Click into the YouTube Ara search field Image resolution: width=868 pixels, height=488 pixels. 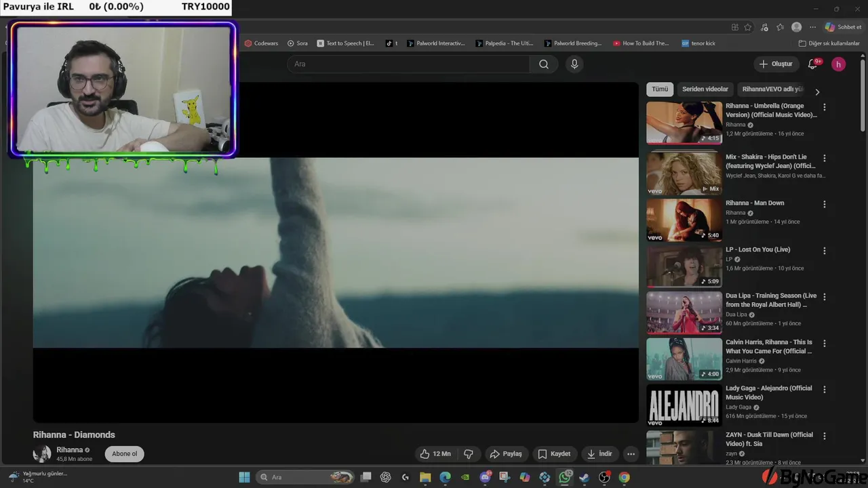(x=408, y=64)
